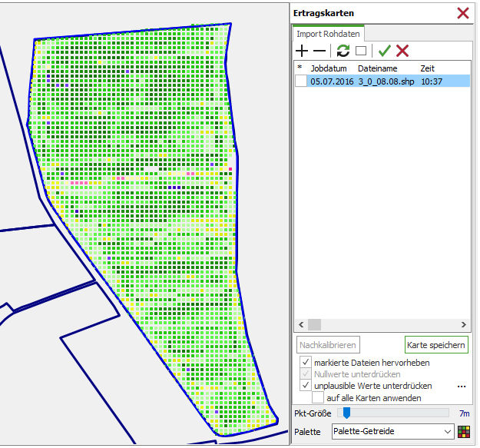Click the plus icon to add file
The height and width of the screenshot is (448, 480).
pyautogui.click(x=302, y=51)
